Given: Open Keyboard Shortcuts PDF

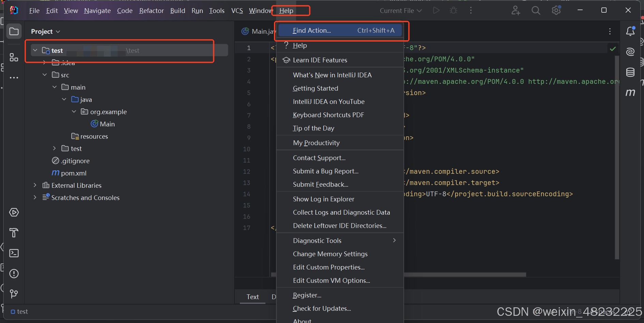Looking at the screenshot, I should click(x=340, y=115).
